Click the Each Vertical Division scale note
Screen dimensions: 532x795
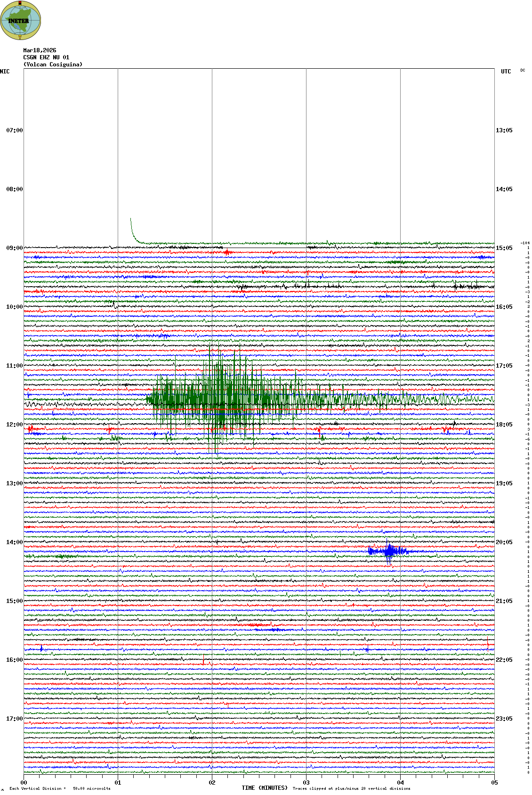point(60,788)
